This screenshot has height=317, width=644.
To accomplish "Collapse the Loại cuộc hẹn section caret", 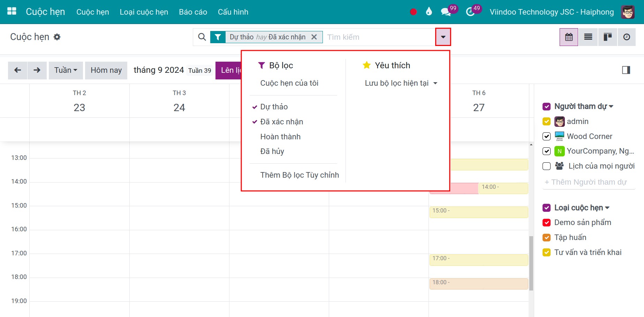I will pyautogui.click(x=607, y=208).
